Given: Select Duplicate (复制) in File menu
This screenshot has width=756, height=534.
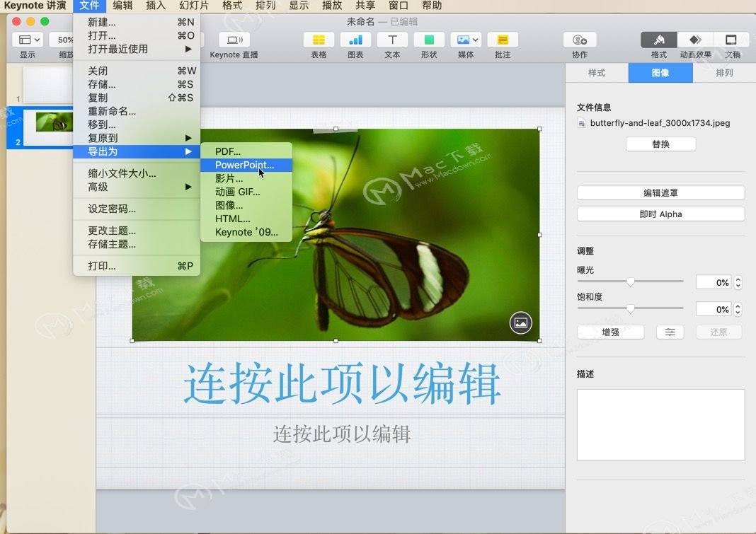Looking at the screenshot, I should point(137,98).
